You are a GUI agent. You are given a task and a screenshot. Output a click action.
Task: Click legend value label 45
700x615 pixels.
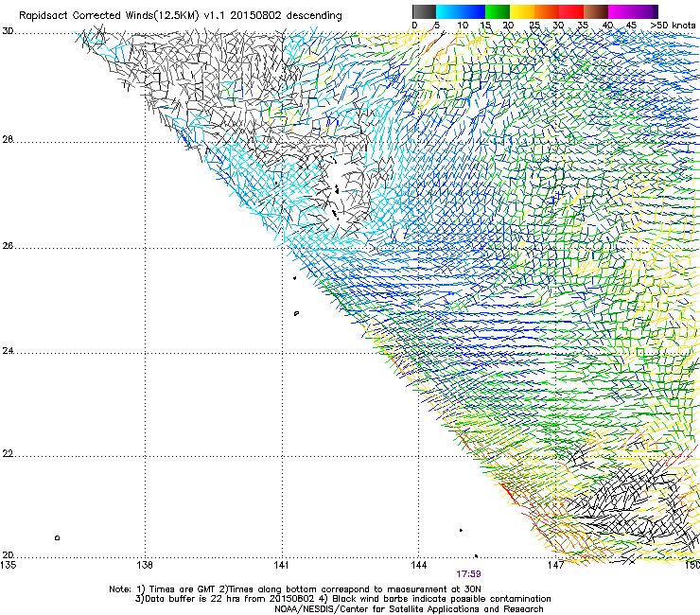pyautogui.click(x=631, y=26)
